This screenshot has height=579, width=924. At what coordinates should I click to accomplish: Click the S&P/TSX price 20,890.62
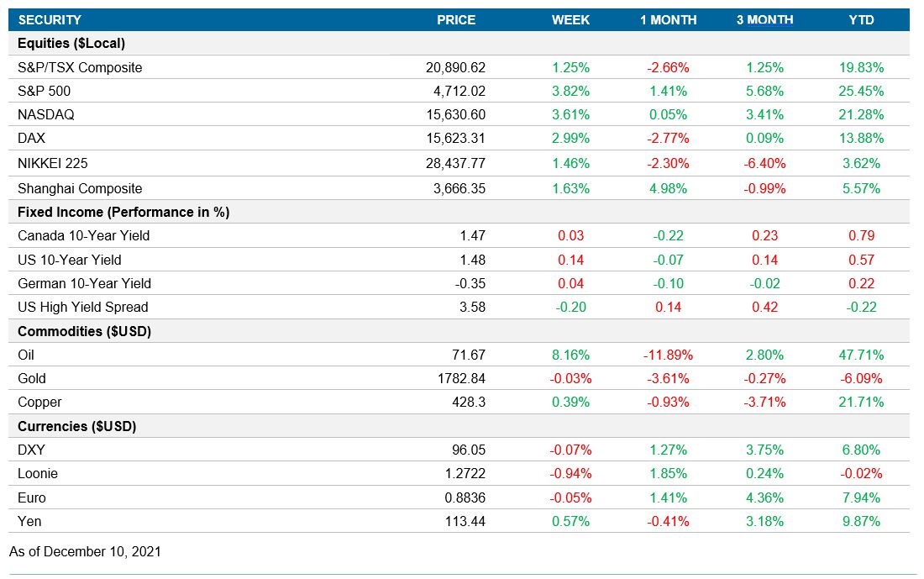pyautogui.click(x=455, y=67)
